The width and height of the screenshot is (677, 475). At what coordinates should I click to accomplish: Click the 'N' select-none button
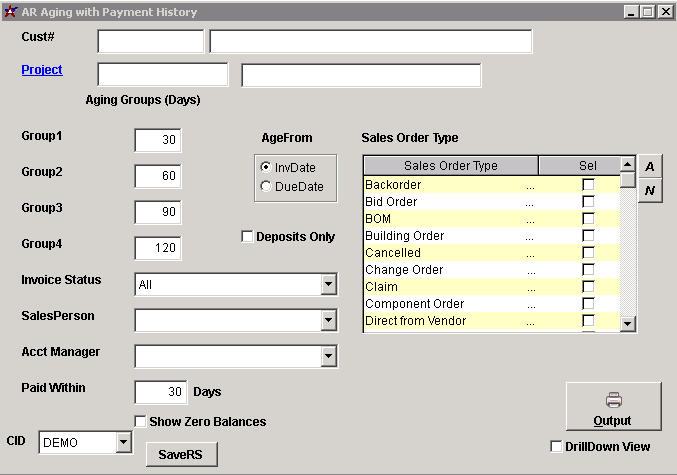point(649,190)
